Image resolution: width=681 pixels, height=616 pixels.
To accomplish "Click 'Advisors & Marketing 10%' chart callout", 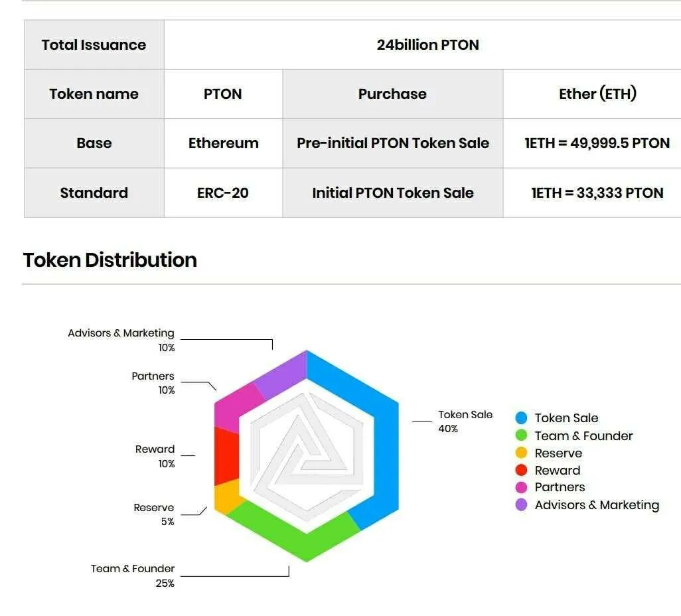I will [x=121, y=340].
